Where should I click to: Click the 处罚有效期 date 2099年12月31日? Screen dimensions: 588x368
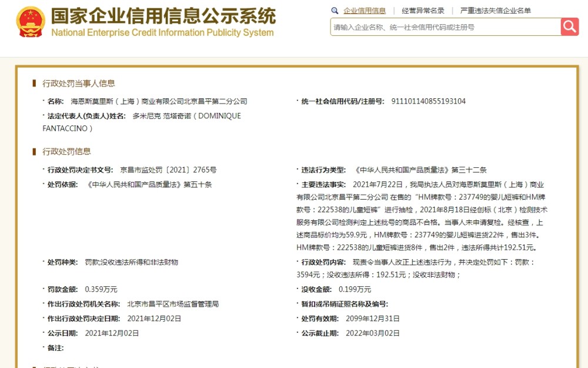pos(373,319)
